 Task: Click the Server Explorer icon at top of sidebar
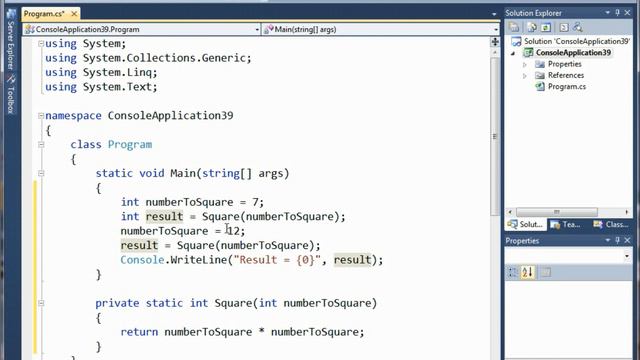point(11,13)
